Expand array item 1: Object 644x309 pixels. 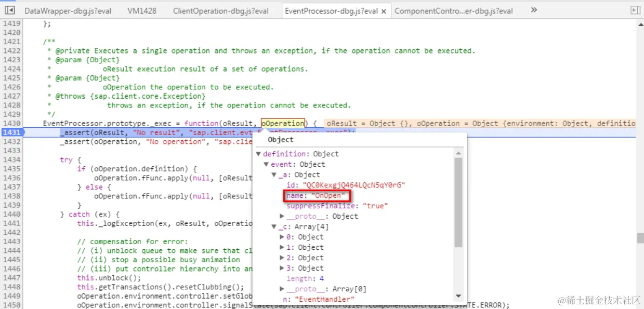click(282, 248)
